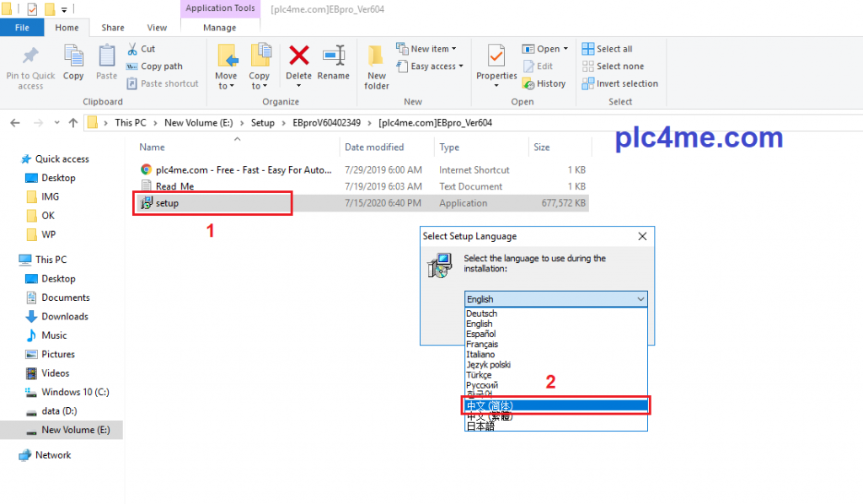Screen dimensions: 863x504
Task: Select the setup application file
Action: click(167, 203)
